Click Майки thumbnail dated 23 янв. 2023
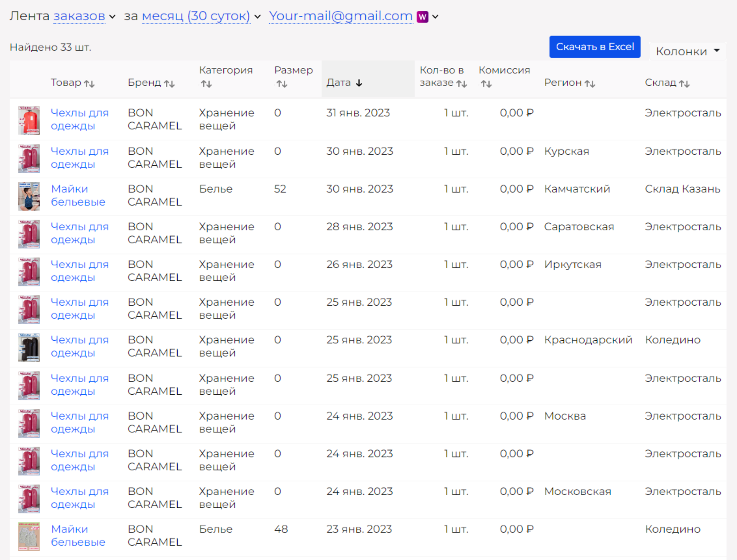This screenshot has width=737, height=560. tap(29, 536)
